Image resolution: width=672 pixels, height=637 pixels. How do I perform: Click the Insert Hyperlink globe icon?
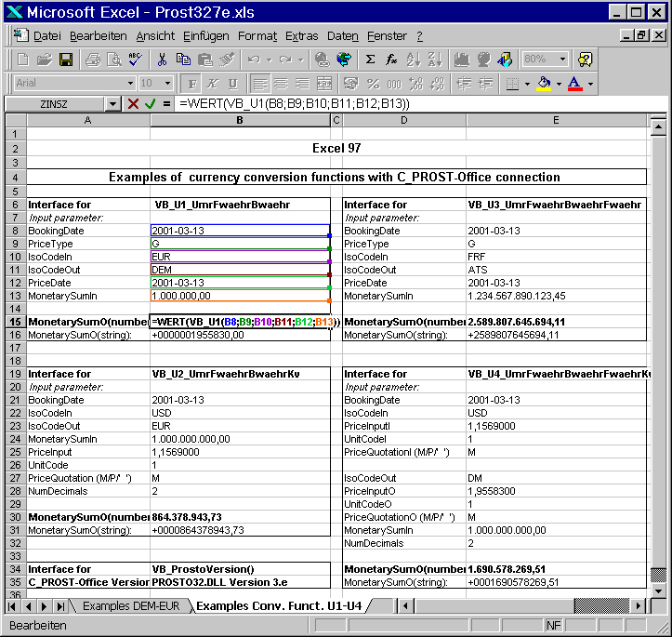pyautogui.click(x=322, y=60)
